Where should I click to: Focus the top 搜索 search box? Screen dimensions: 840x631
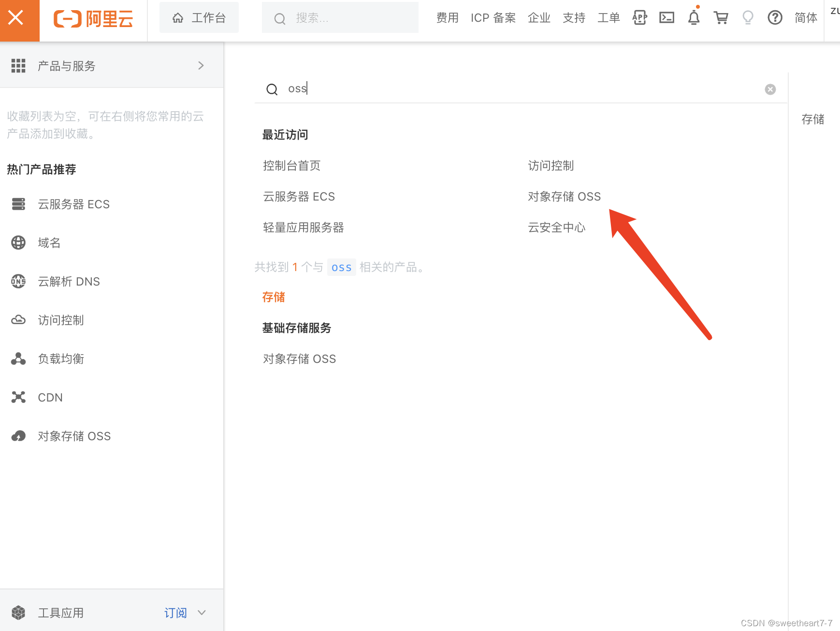340,18
